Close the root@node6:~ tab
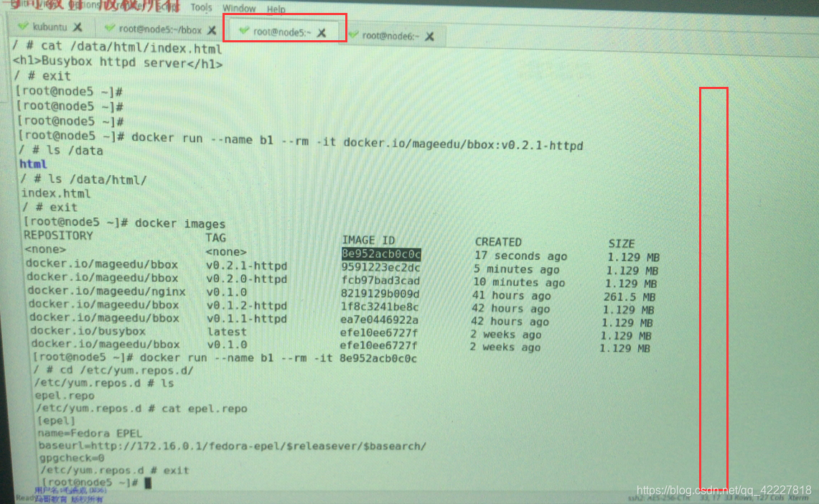 429,36
